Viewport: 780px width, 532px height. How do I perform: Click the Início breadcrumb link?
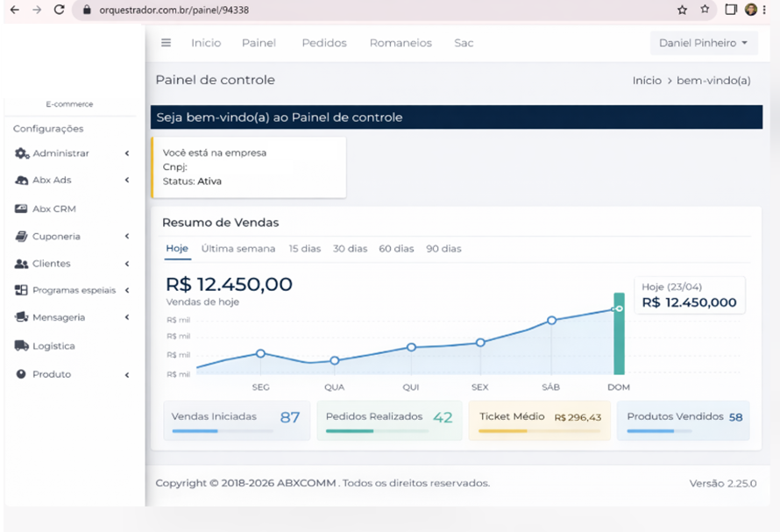(647, 81)
